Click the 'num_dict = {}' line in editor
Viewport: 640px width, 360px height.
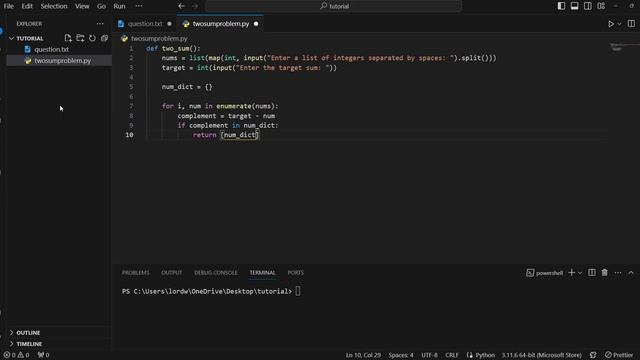pyautogui.click(x=187, y=87)
